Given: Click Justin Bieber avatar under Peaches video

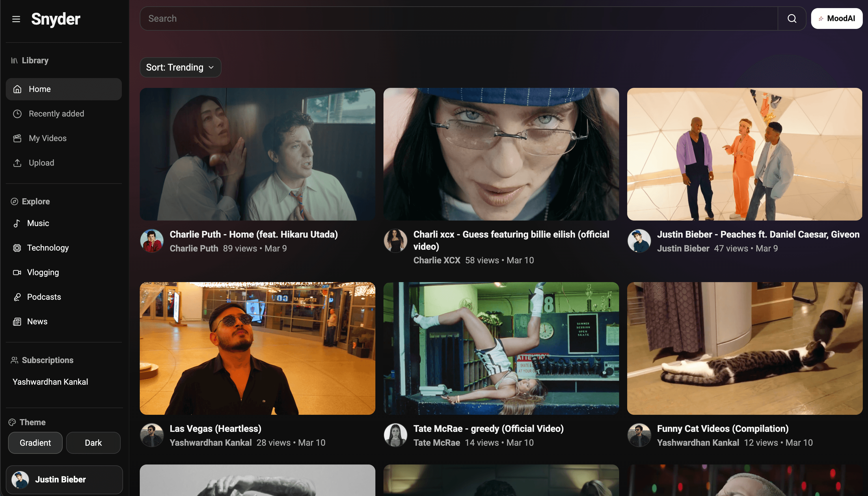Looking at the screenshot, I should pos(639,241).
